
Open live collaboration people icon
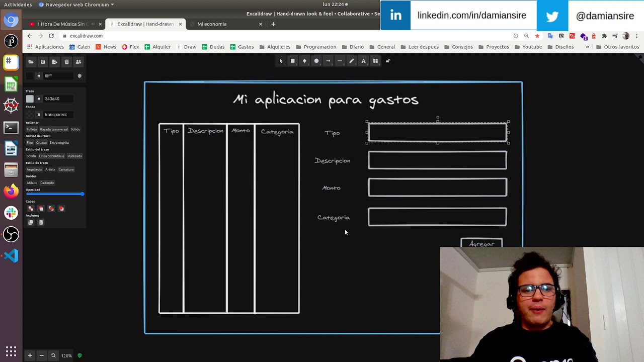(78, 62)
